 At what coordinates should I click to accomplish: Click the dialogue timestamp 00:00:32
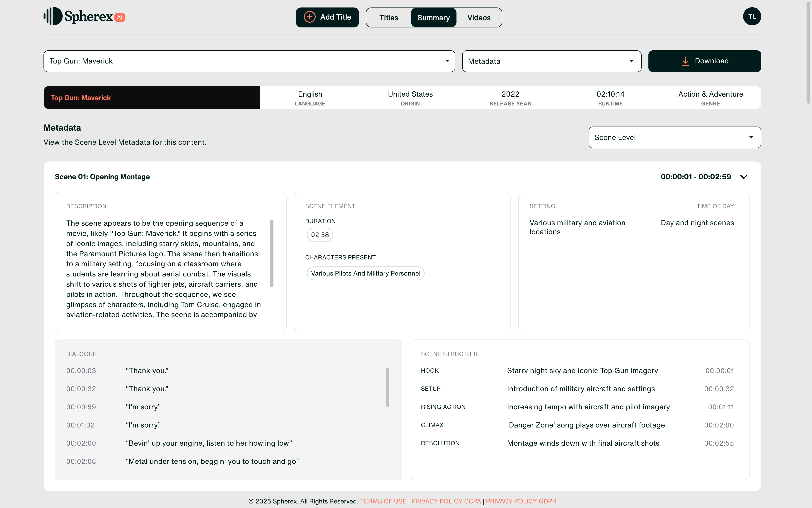81,389
